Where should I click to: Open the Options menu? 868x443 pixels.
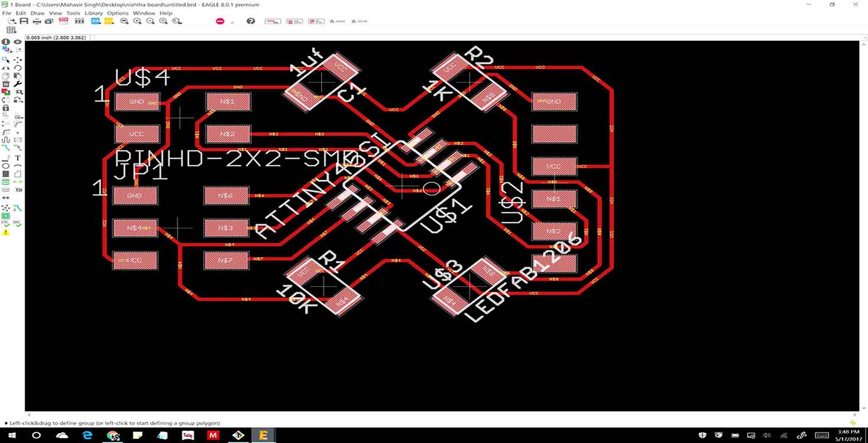(117, 13)
